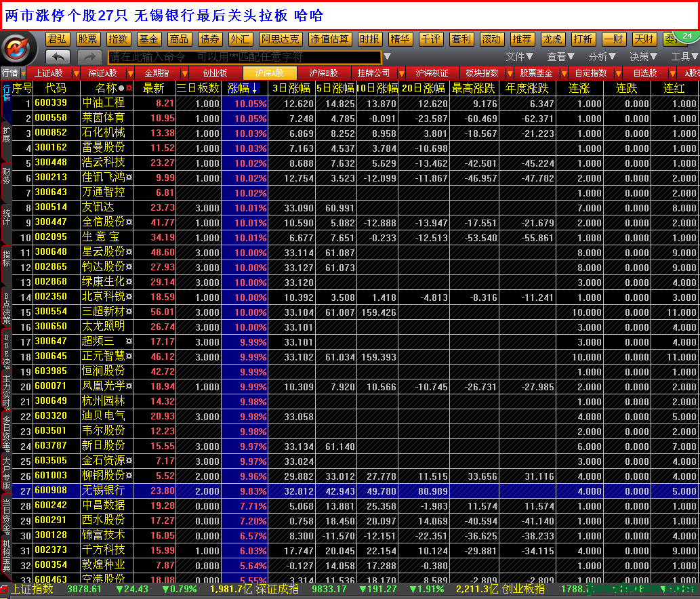This screenshot has height=599, width=700.
Task: Click the 龙虎 toolbar button
Action: tap(552, 39)
